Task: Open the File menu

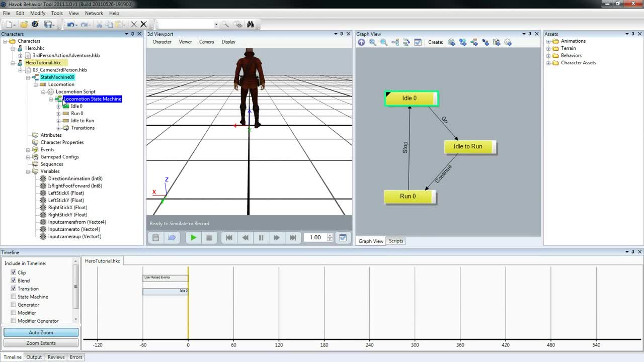Action: [7, 13]
